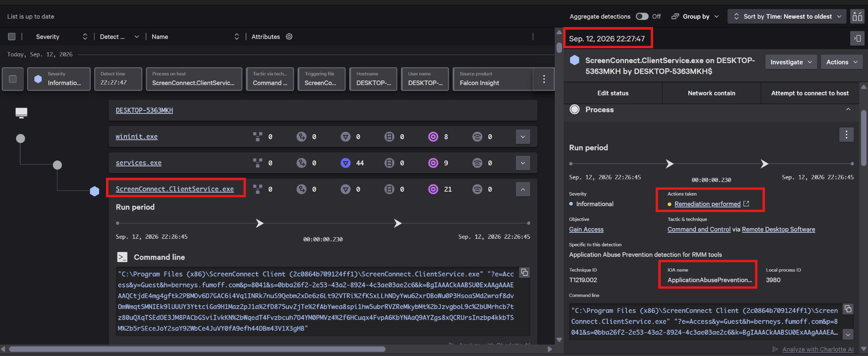Click ScreenConnect target icon showing 21

point(433,189)
